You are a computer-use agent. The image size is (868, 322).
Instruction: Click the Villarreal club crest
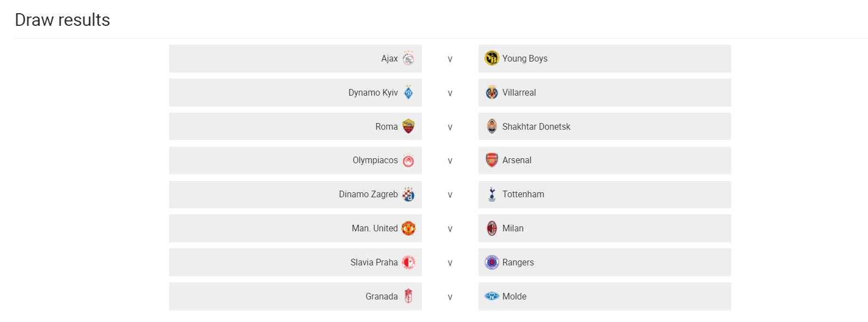click(492, 92)
